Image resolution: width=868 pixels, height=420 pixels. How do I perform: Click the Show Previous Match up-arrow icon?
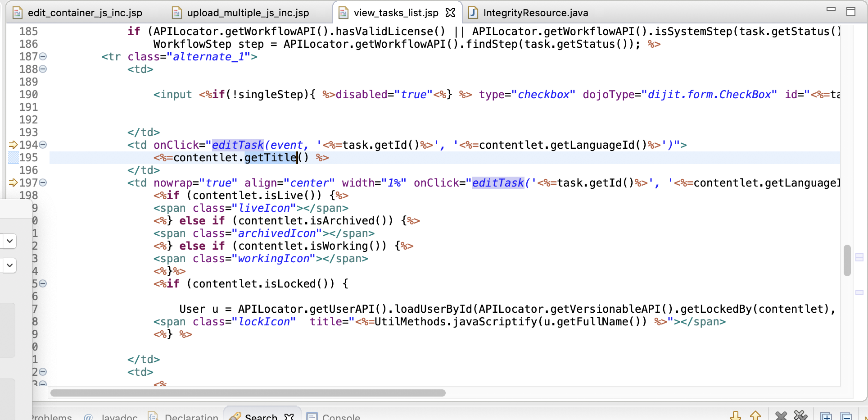[755, 415]
